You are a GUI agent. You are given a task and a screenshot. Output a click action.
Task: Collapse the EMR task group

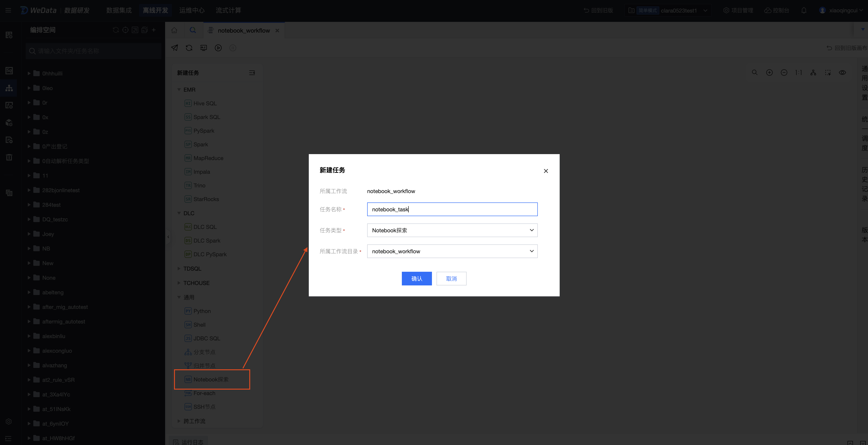click(179, 90)
